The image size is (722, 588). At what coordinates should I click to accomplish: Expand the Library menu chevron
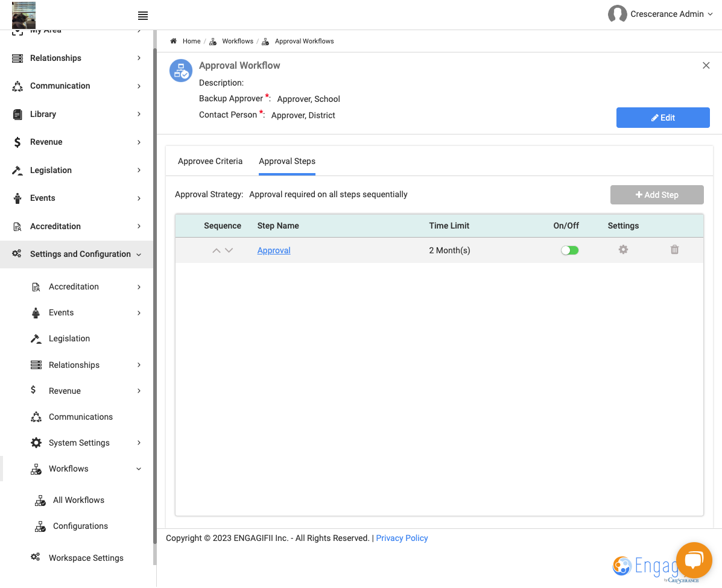click(139, 114)
